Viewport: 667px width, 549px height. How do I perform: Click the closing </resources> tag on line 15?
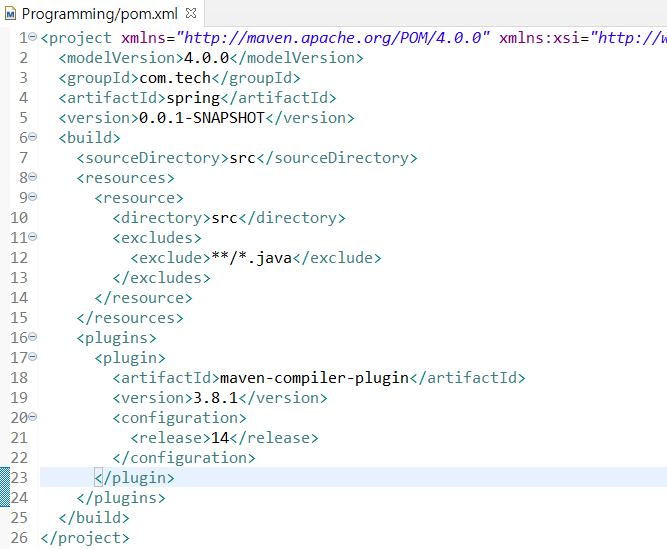pos(130,318)
